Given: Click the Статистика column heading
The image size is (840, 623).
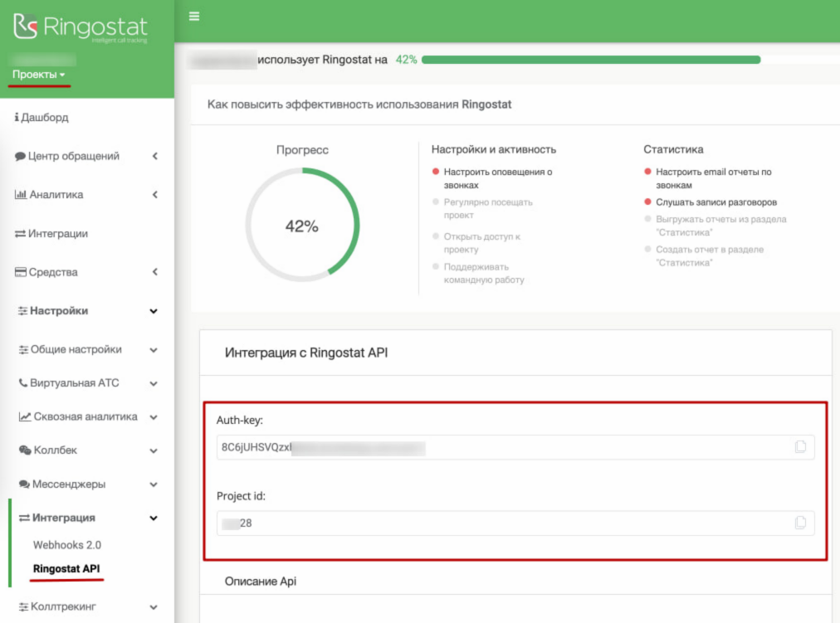Looking at the screenshot, I should pos(673,150).
